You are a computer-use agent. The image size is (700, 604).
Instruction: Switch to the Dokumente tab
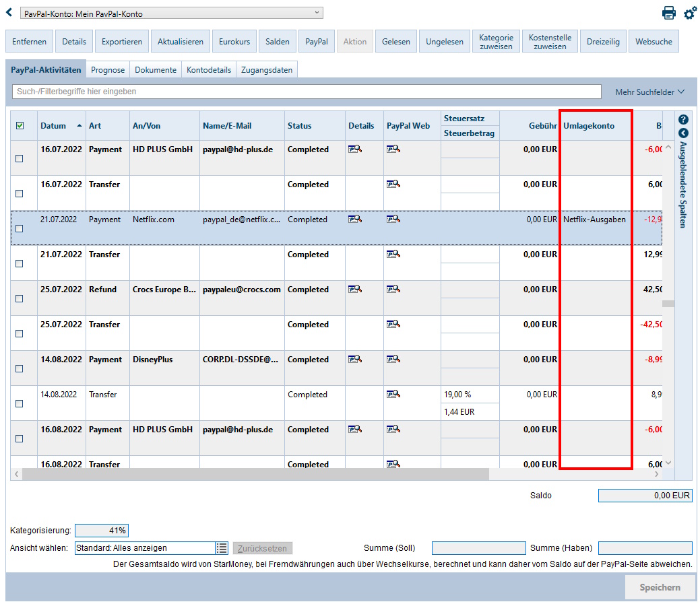(x=156, y=70)
